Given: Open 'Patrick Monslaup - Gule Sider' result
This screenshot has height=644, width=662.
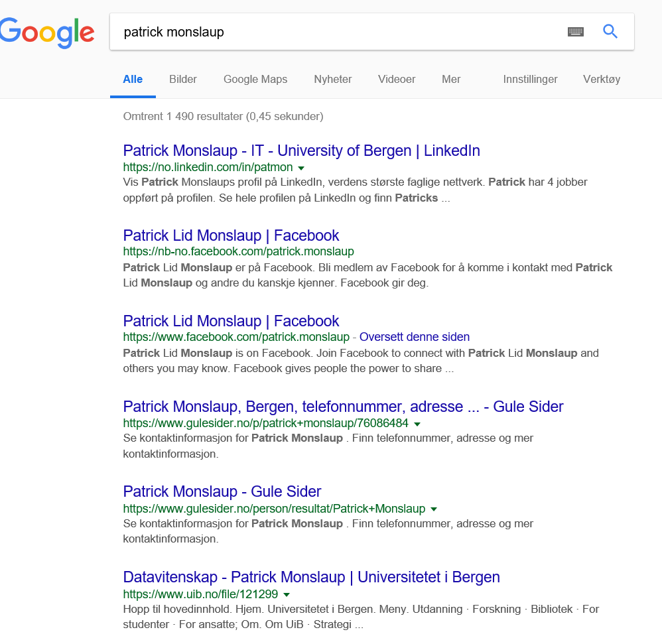Looking at the screenshot, I should pyautogui.click(x=222, y=491).
